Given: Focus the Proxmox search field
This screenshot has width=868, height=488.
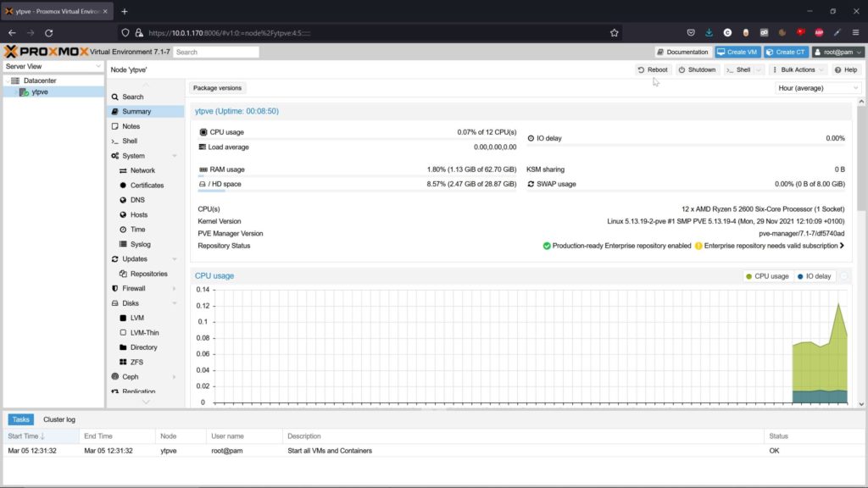Looking at the screenshot, I should pyautogui.click(x=216, y=52).
